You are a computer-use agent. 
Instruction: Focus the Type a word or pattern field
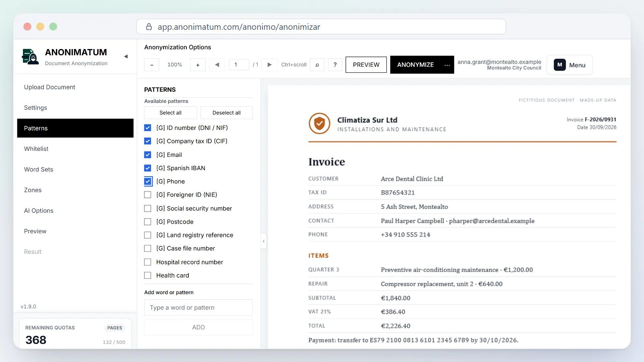[198, 308]
